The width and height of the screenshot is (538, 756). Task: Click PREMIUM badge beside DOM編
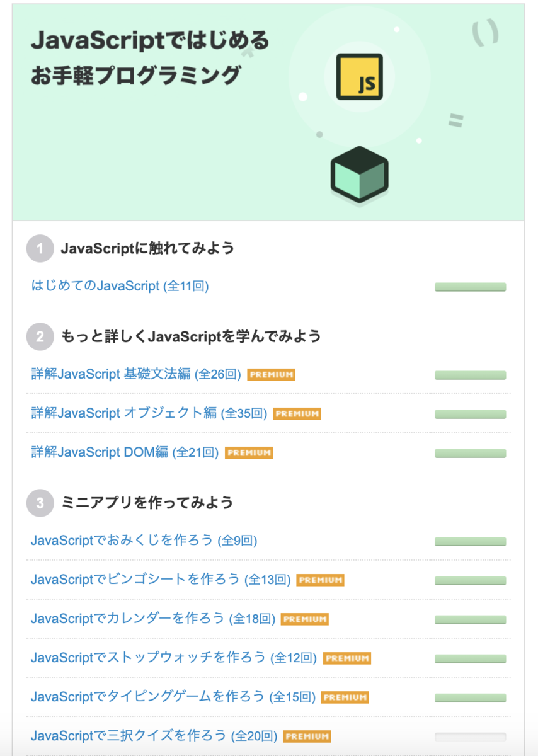249,453
